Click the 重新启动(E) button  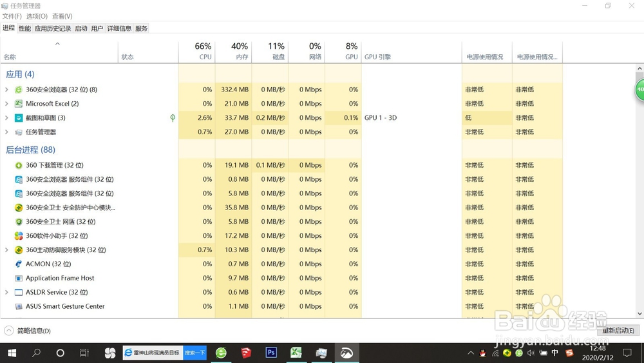pos(618,331)
